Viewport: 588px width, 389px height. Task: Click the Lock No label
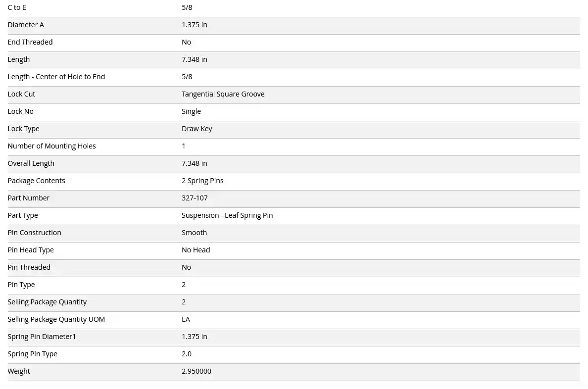point(21,111)
